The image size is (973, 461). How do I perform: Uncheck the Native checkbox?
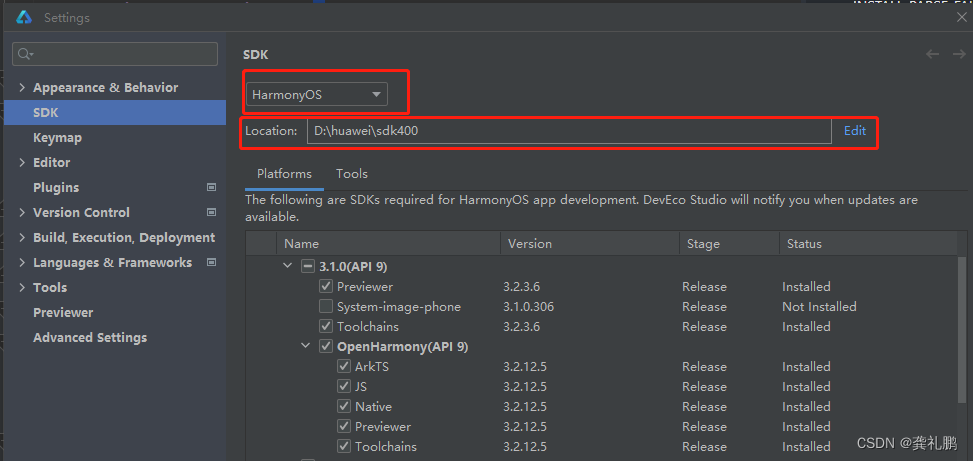tap(344, 406)
